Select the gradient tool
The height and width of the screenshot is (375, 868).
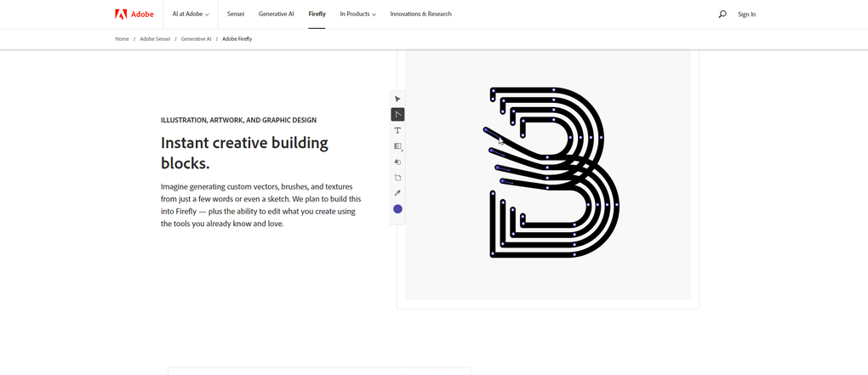point(397,146)
